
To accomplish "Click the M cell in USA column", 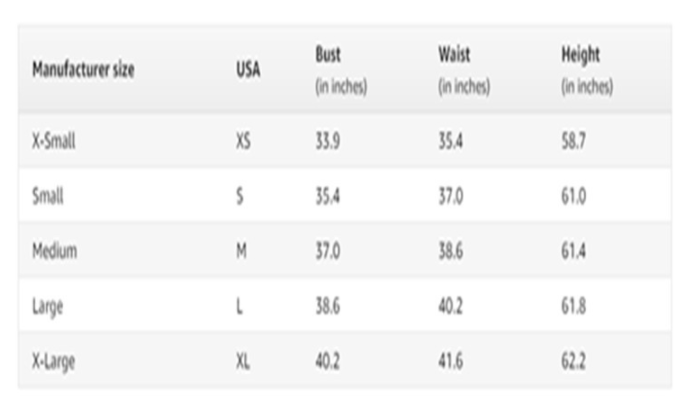I will pyautogui.click(x=241, y=251).
